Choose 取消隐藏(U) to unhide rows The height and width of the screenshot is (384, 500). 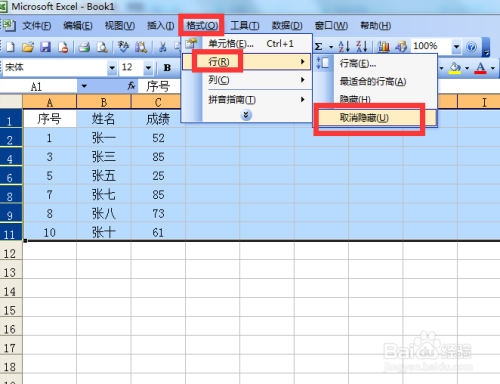(375, 118)
